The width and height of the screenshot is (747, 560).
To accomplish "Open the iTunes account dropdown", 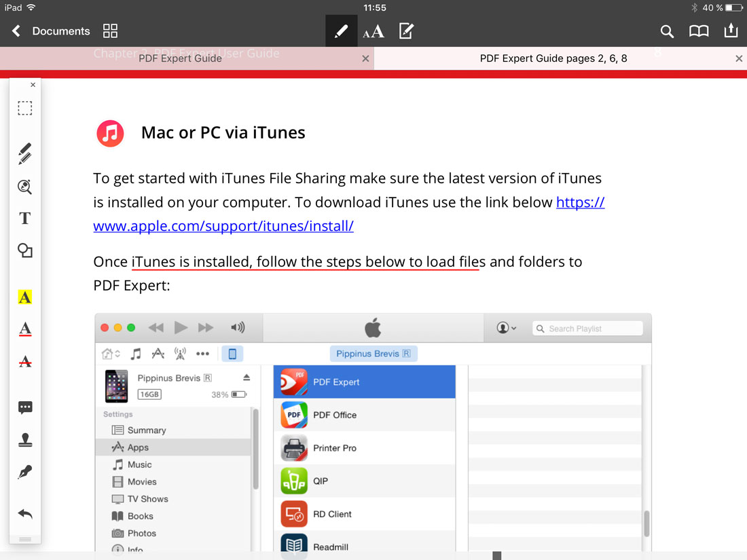I will [x=506, y=328].
